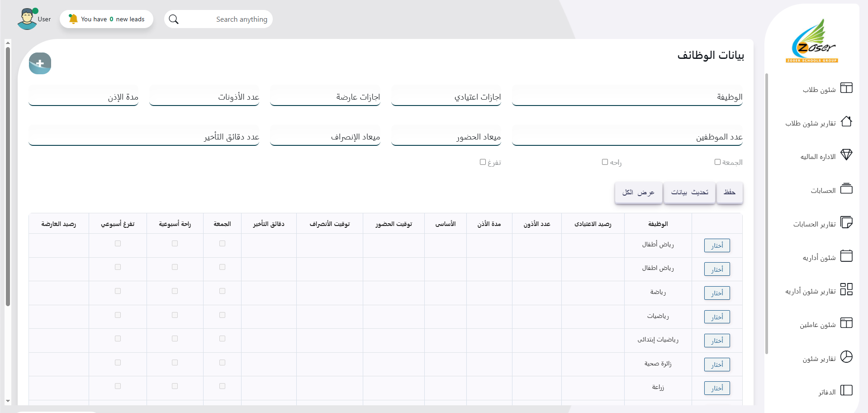The image size is (868, 413).
Task: Click the user avatar icon
Action: point(27,19)
